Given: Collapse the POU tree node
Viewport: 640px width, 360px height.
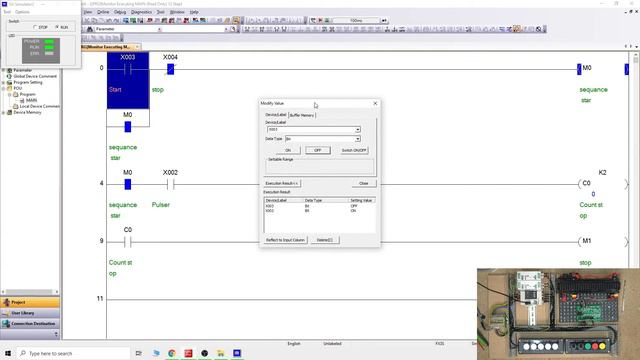Looking at the screenshot, I should (4, 88).
